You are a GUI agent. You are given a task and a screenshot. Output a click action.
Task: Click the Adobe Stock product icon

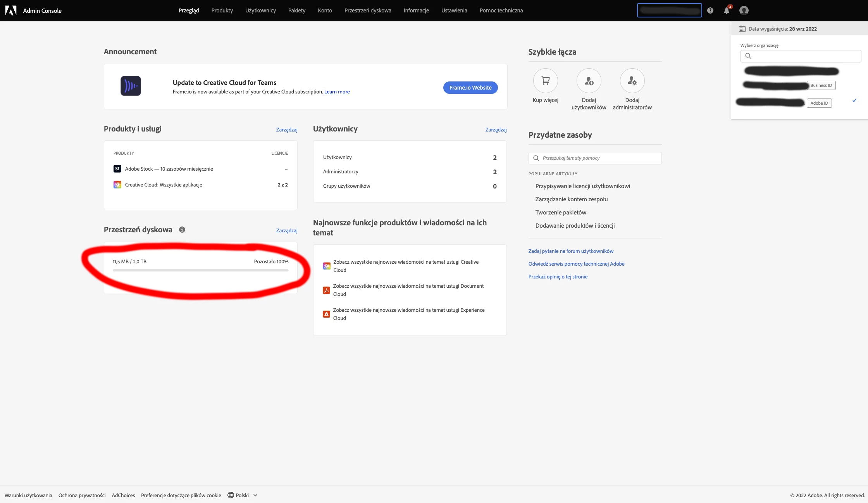point(117,169)
